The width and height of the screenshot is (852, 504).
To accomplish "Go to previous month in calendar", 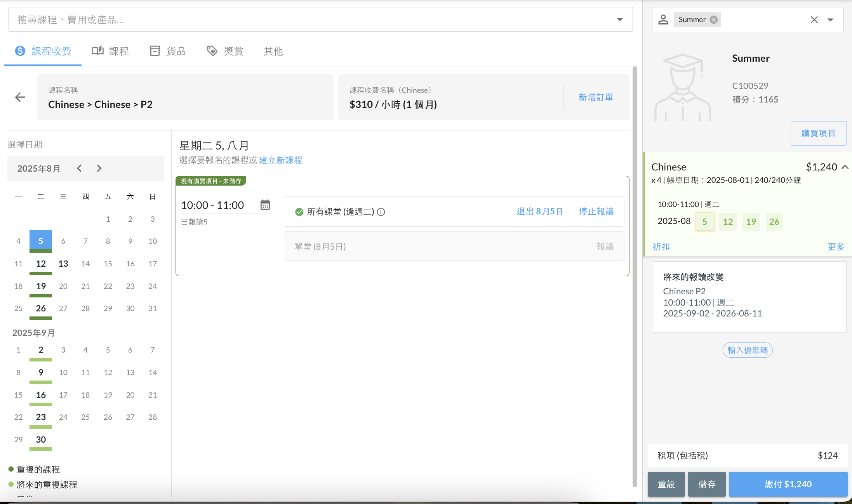I will [x=80, y=168].
